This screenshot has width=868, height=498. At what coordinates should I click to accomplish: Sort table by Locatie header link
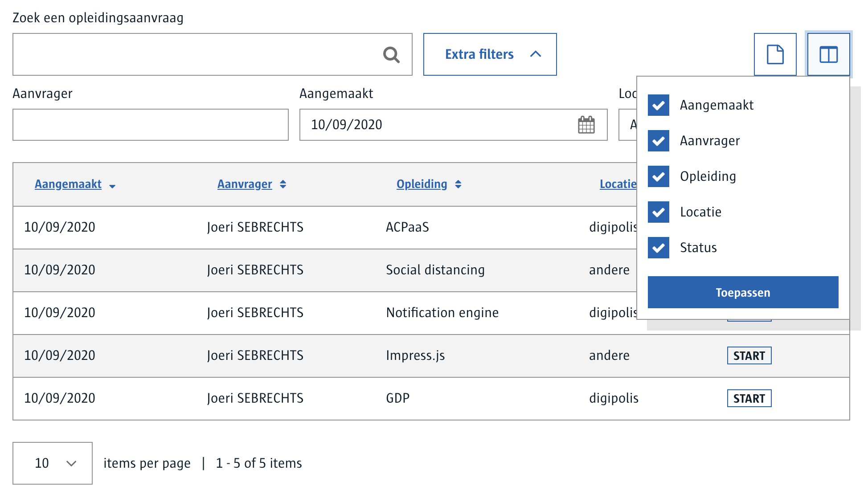click(x=618, y=184)
